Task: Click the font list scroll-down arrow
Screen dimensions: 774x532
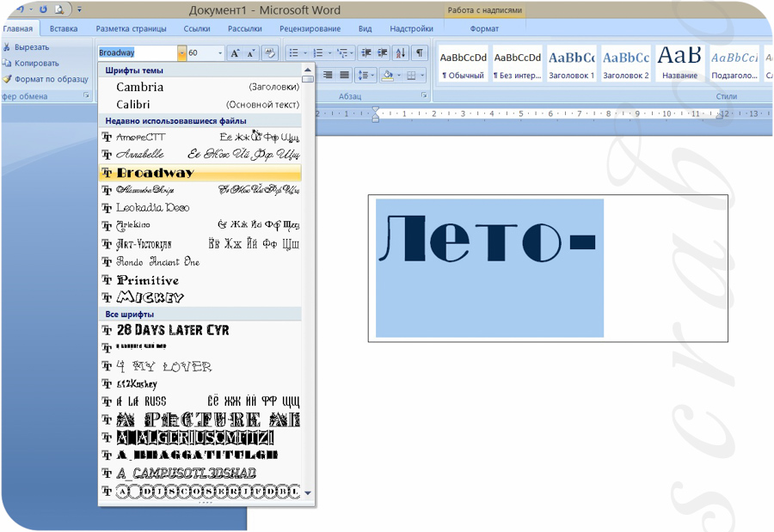Action: 308,492
